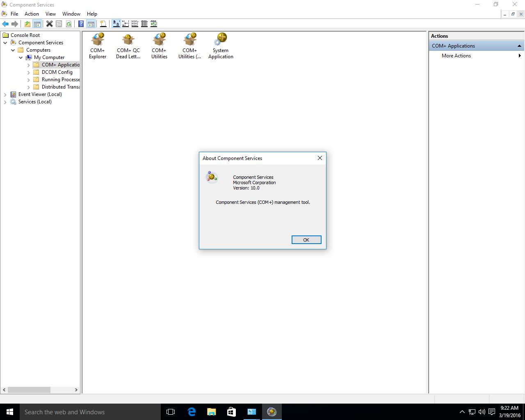Select DCOM Config in tree
This screenshot has height=420, width=525.
pyautogui.click(x=57, y=72)
